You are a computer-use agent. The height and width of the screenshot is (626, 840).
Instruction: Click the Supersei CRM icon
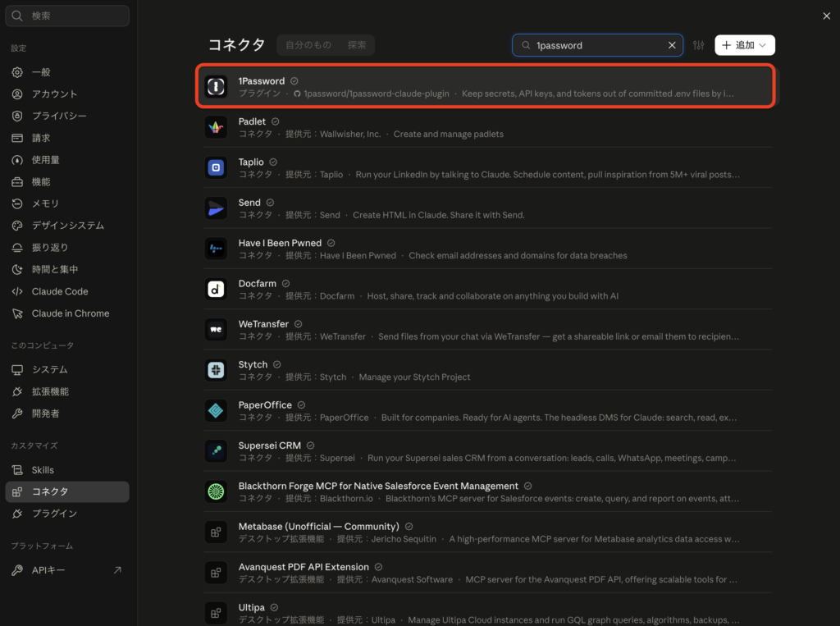coord(216,450)
